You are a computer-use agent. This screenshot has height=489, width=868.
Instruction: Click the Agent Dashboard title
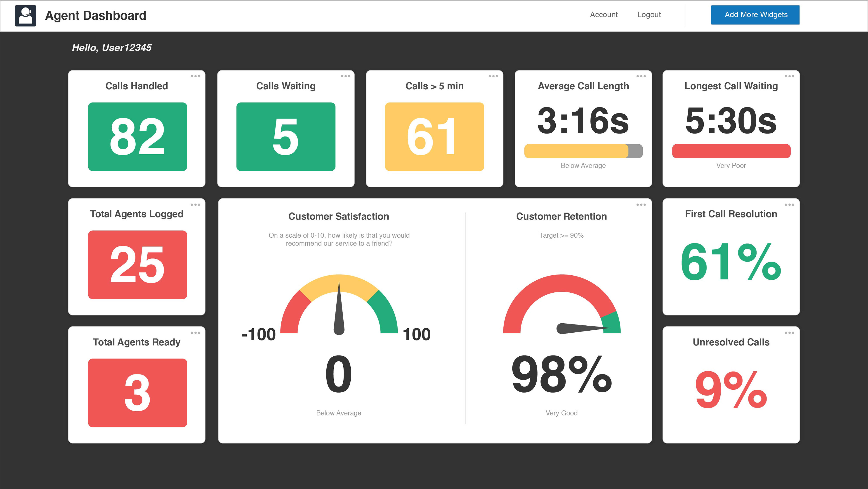[x=96, y=16]
